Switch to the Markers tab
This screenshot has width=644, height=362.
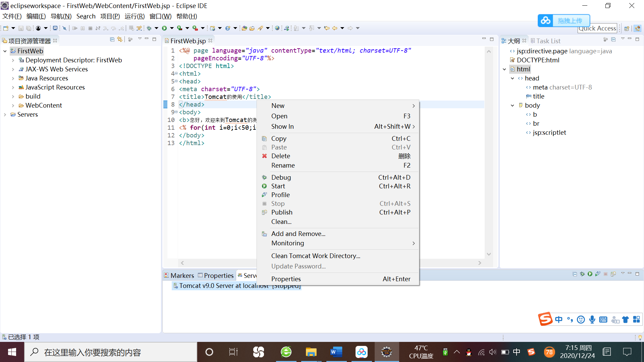182,275
